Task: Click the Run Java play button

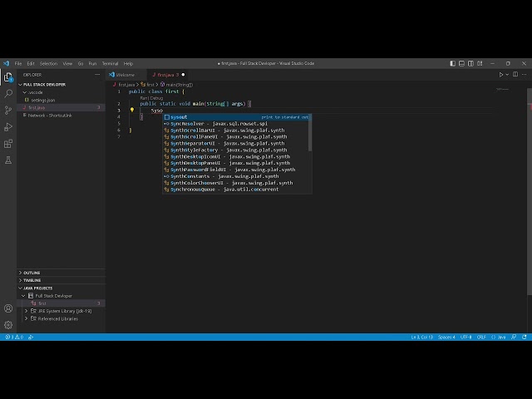Action: pos(500,75)
